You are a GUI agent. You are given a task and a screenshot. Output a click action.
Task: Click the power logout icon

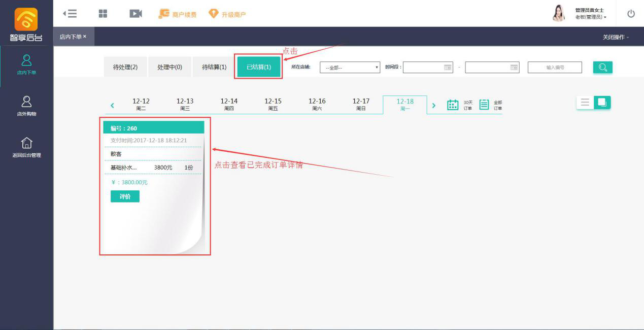click(x=631, y=14)
